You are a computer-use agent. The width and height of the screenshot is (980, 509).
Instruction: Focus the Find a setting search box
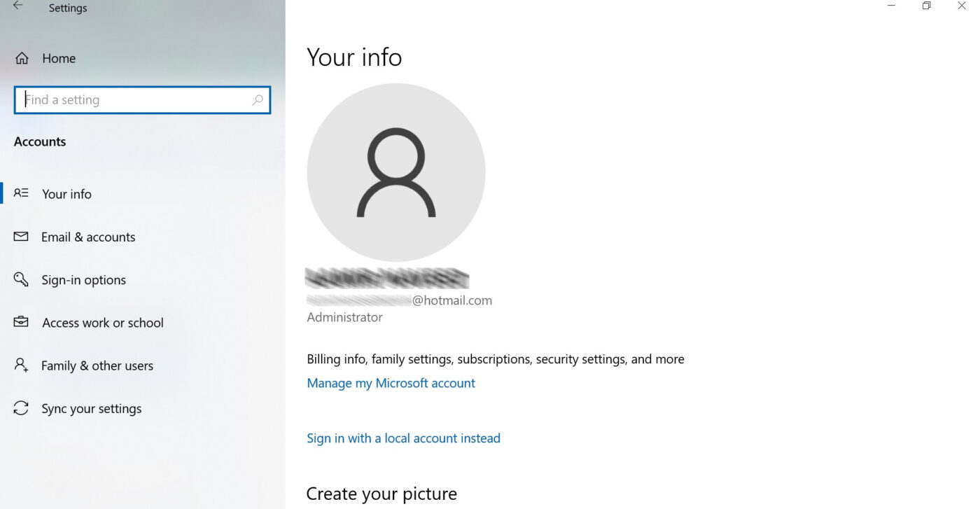point(142,100)
